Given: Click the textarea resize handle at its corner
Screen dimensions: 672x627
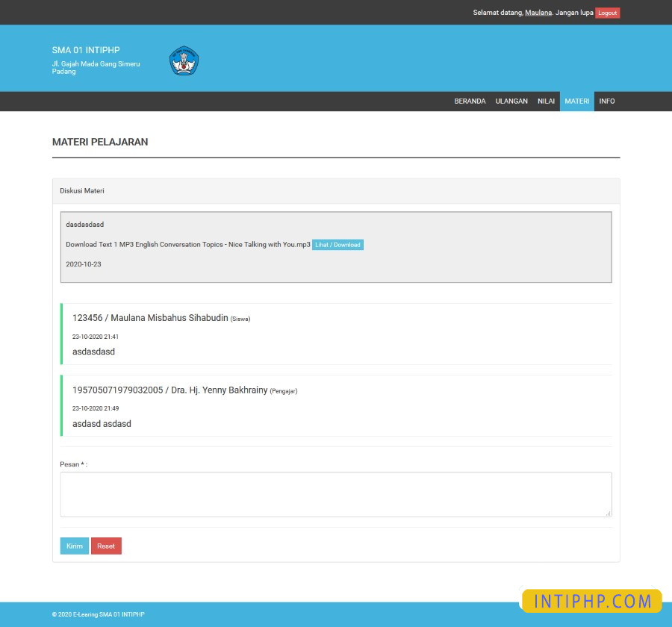Looking at the screenshot, I should click(608, 513).
